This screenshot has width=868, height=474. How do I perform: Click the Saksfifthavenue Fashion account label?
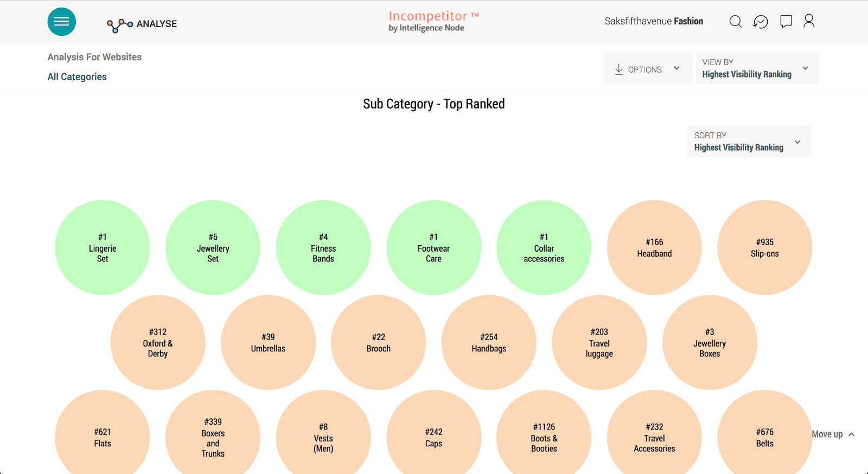pyautogui.click(x=654, y=21)
